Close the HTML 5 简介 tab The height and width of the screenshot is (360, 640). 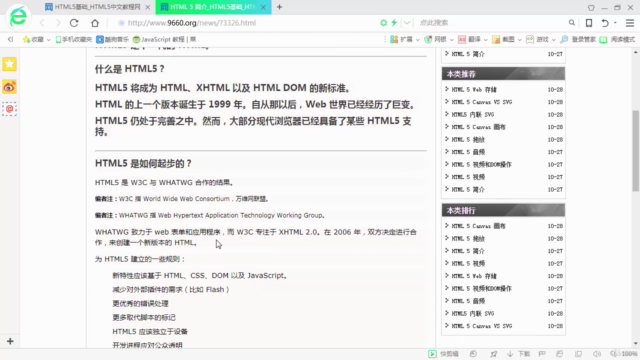[263, 7]
